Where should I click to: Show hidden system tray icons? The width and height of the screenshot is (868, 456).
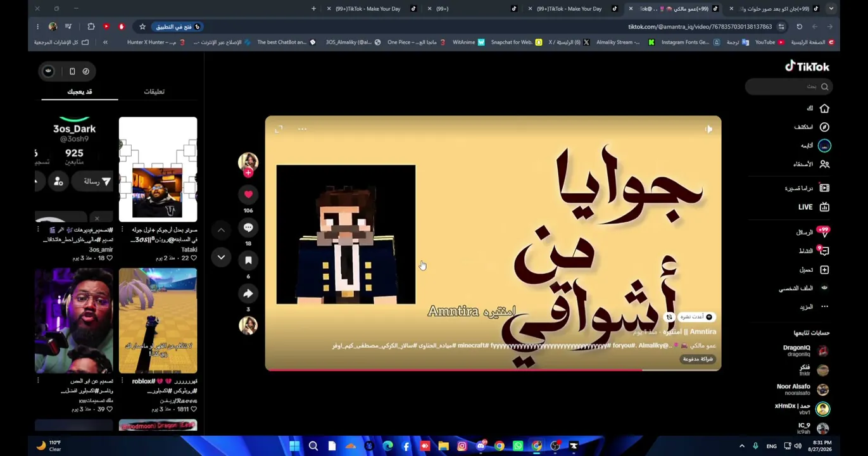[742, 446]
